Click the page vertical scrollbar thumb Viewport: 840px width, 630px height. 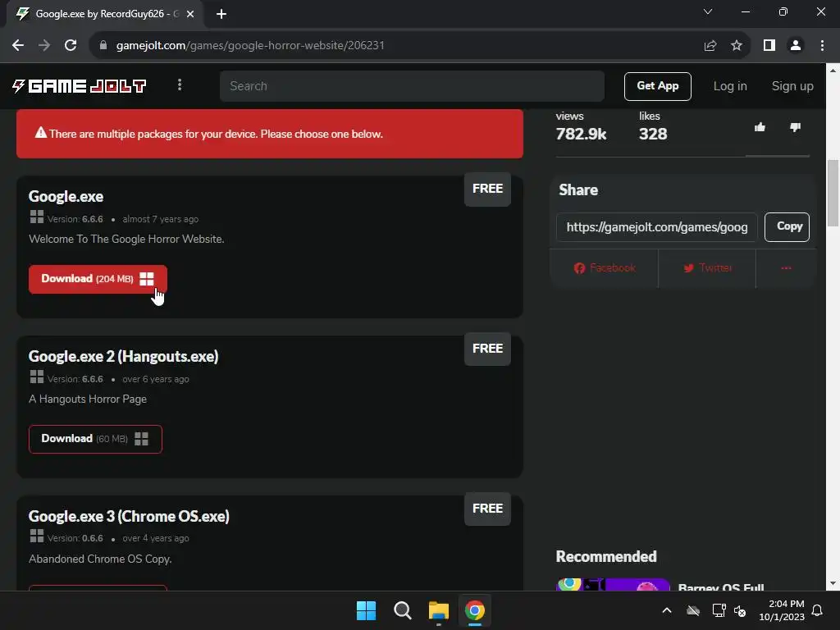[x=833, y=193]
